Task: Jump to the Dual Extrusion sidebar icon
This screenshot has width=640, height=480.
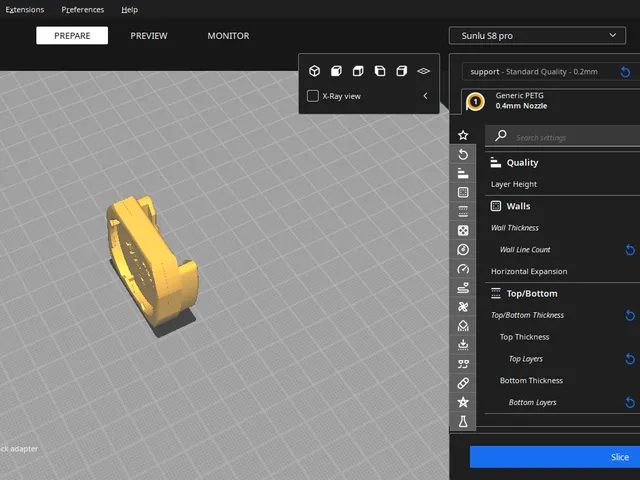Action: [x=463, y=364]
